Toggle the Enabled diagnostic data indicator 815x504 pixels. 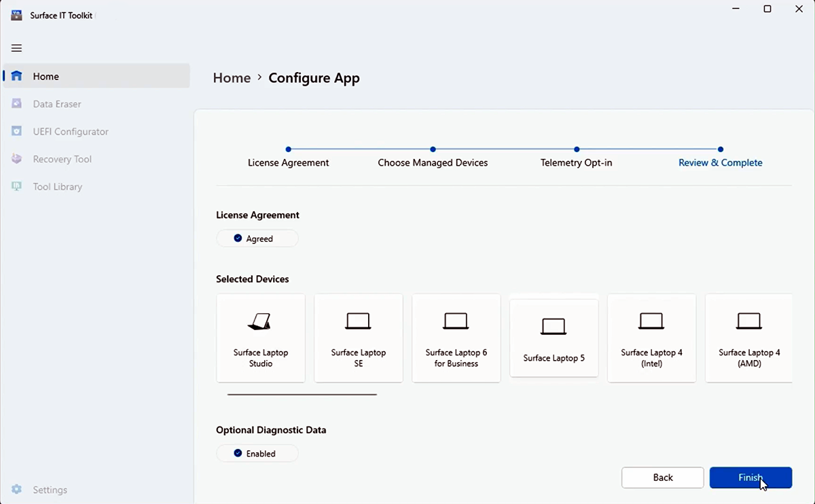point(257,453)
